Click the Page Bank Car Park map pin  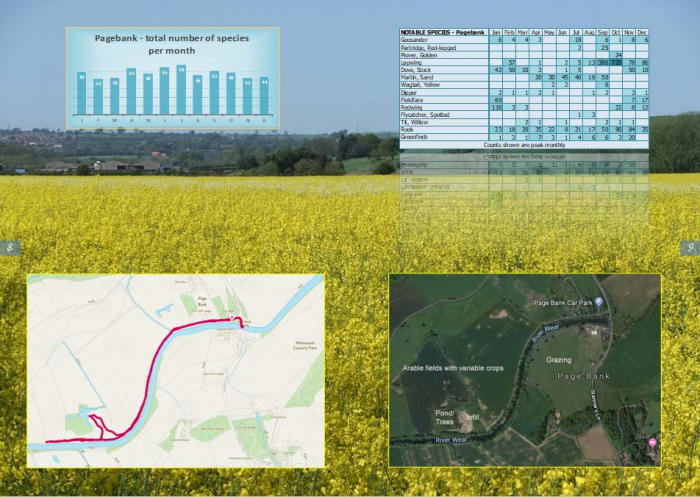pos(599,301)
